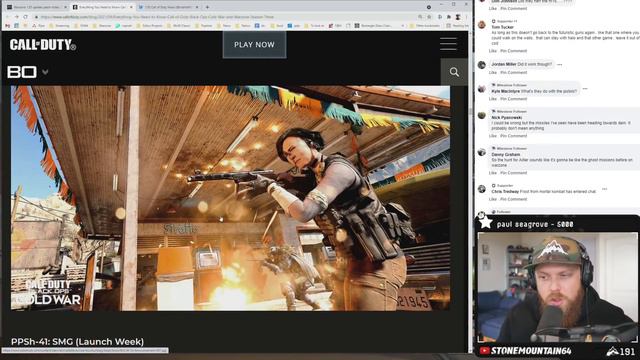Open the Reading list button
640x360 pixels.
pyautogui.click(x=457, y=25)
